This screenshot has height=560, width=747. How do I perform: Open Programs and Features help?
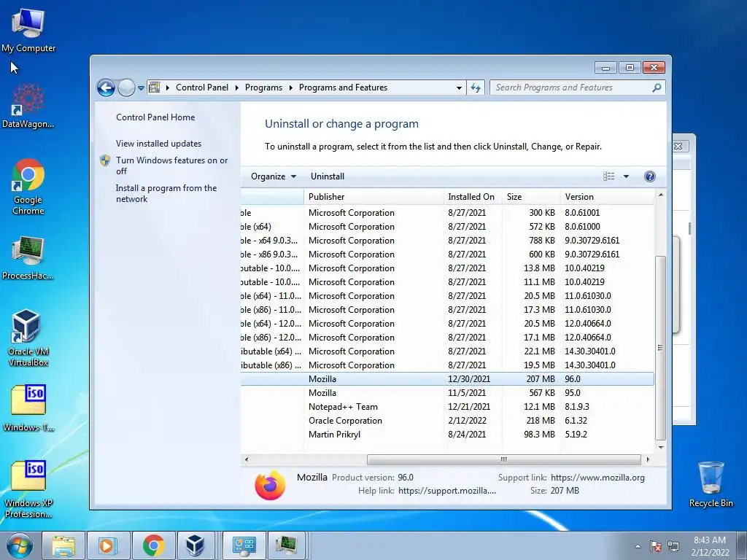649,176
